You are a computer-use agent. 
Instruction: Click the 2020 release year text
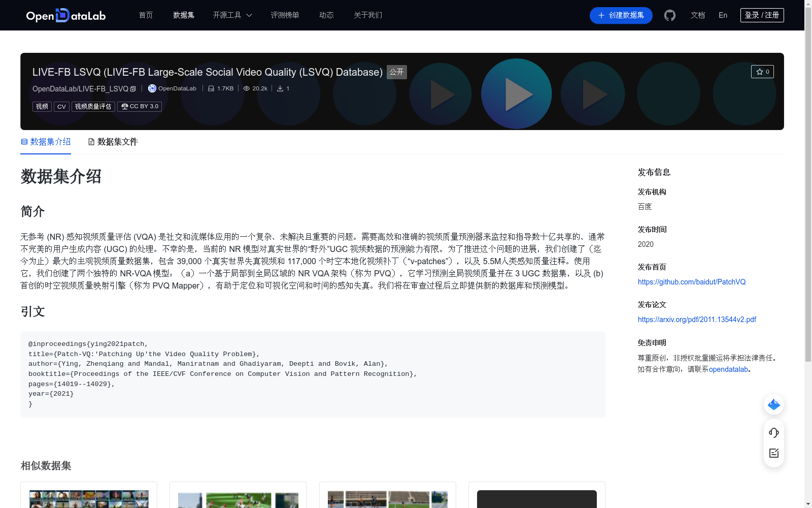click(646, 244)
